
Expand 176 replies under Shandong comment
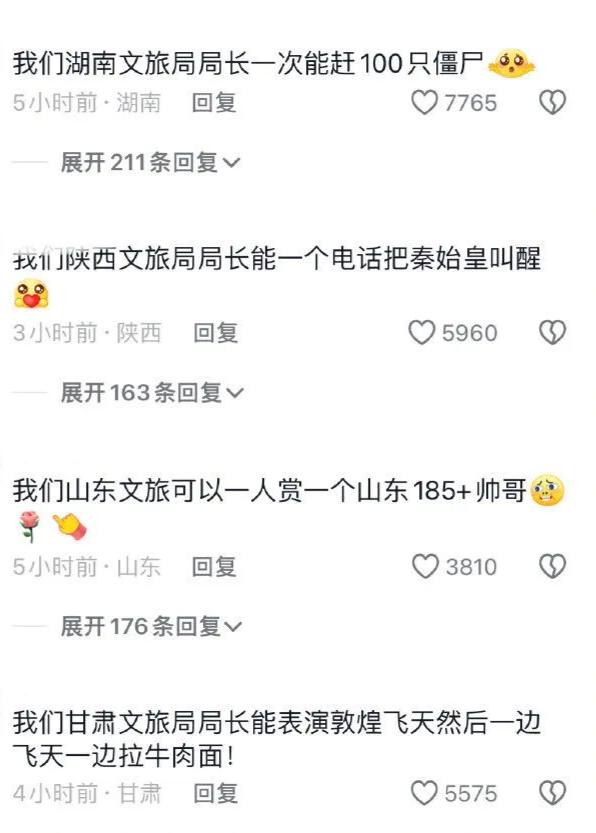[x=151, y=626]
